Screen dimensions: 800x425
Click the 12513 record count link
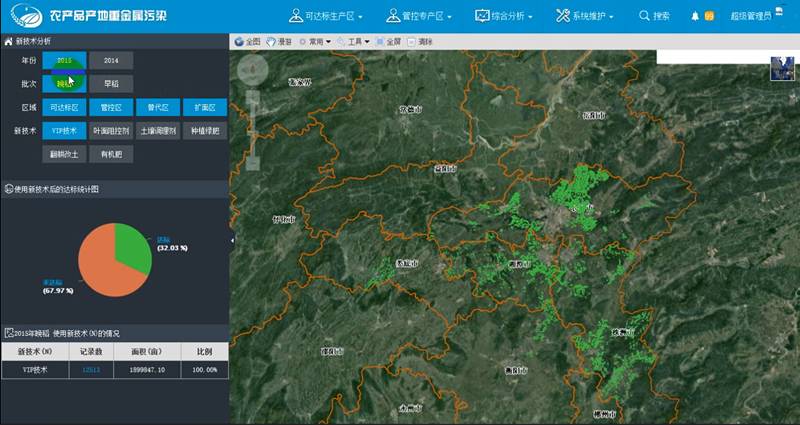(x=91, y=369)
